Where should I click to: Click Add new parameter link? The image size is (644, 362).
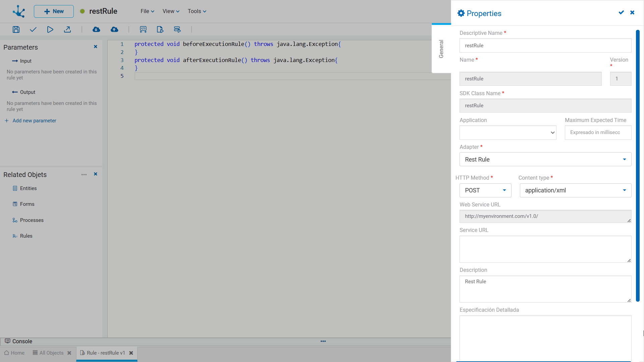[31, 121]
